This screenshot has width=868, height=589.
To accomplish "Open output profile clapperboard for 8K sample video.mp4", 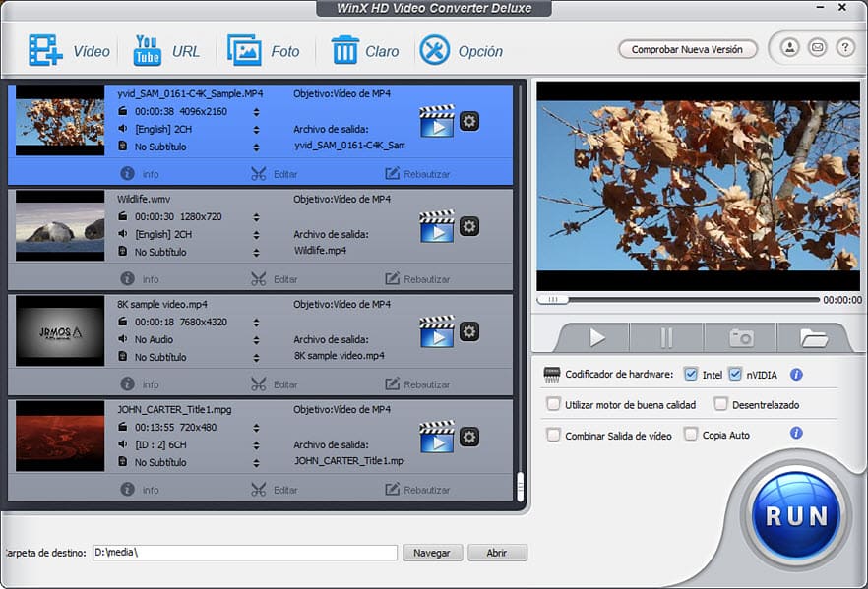I will pyautogui.click(x=437, y=331).
